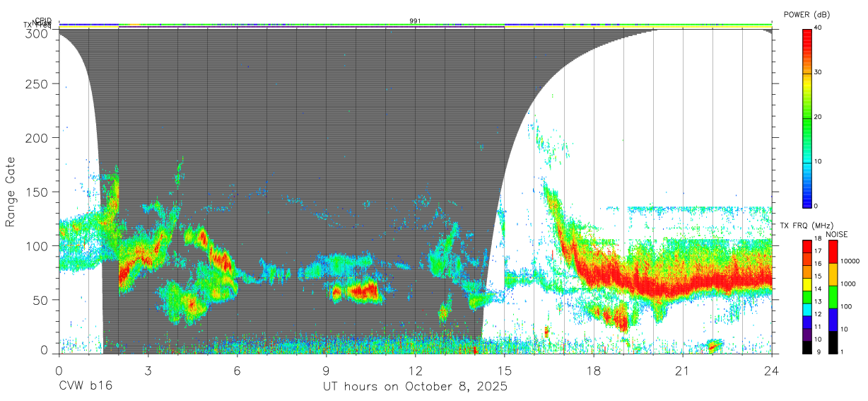Click the purple 10–11 MHz TX FRQ swatch

tap(807, 334)
